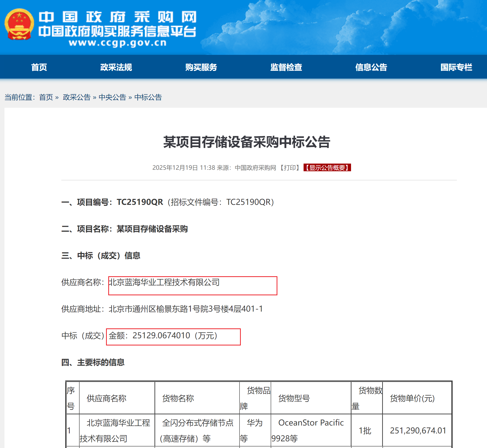The image size is (487, 448).
Task: Click the announcement title 某项目存储设备采购中标公告
Action: point(246,142)
